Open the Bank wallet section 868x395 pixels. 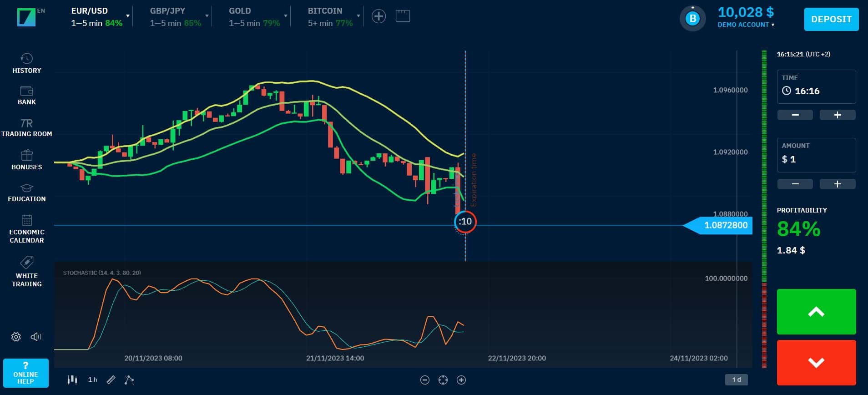point(26,95)
